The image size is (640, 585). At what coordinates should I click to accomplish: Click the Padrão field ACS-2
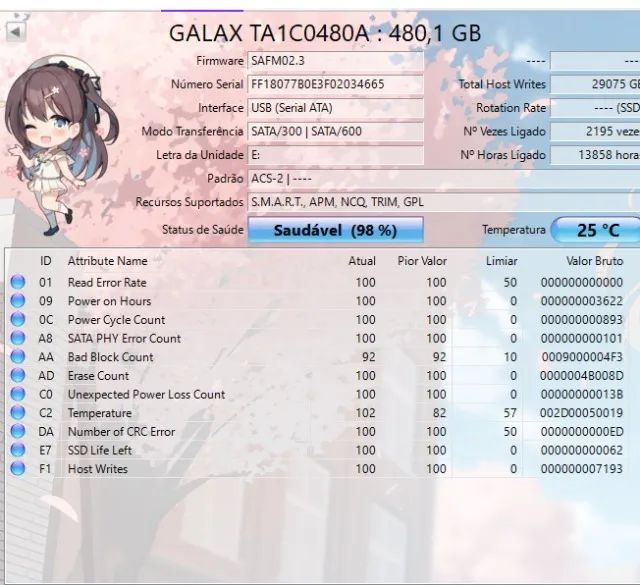pos(444,179)
